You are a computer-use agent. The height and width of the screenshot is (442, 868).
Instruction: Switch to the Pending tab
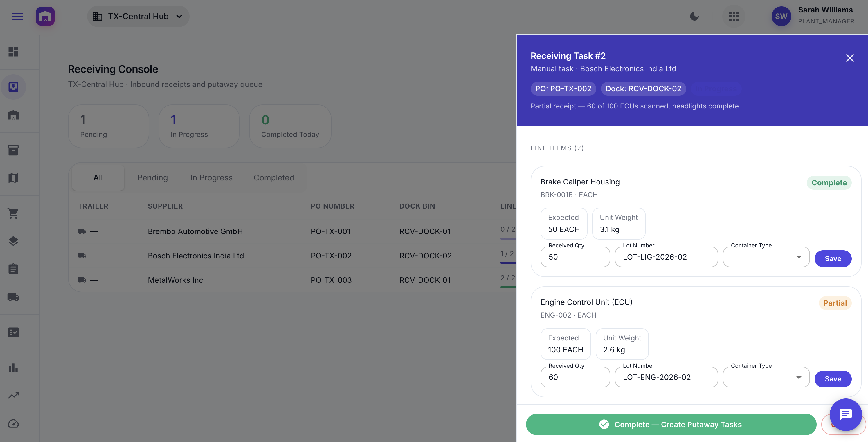[152, 178]
